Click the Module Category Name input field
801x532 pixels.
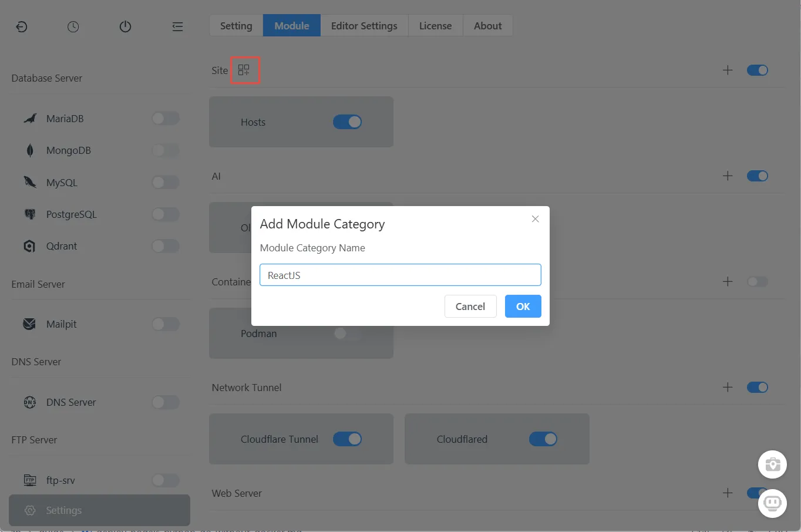point(400,275)
